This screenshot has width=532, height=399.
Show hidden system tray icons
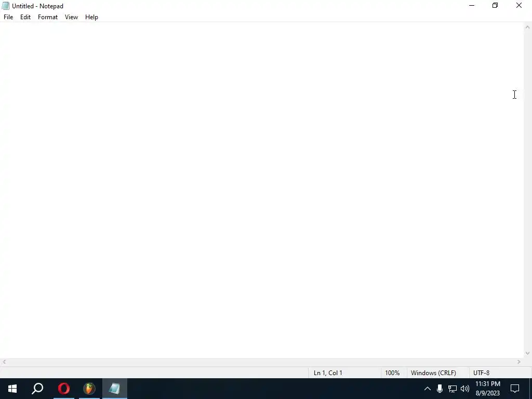(428, 389)
